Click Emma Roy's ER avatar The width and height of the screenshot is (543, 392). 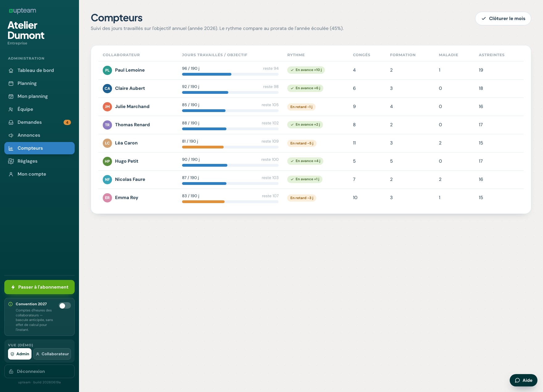(x=107, y=198)
